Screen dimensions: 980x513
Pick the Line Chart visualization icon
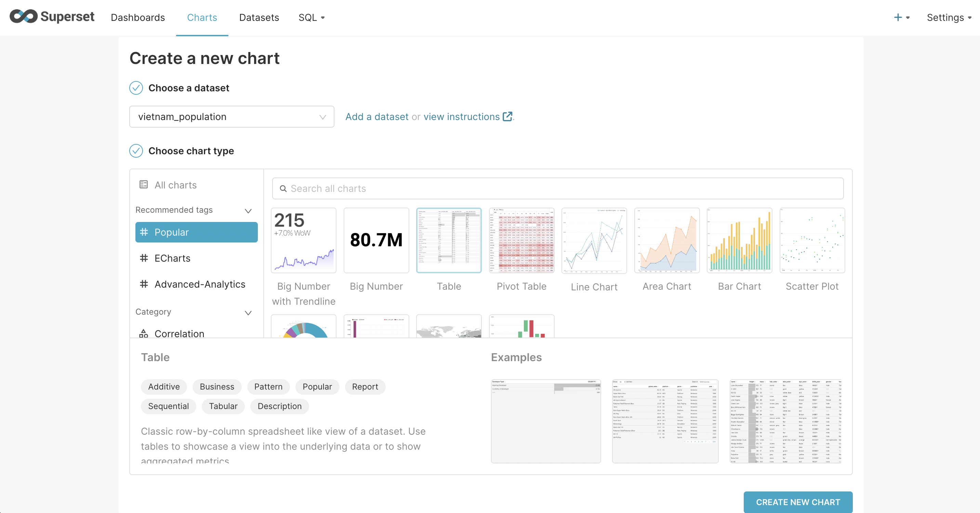pyautogui.click(x=594, y=240)
